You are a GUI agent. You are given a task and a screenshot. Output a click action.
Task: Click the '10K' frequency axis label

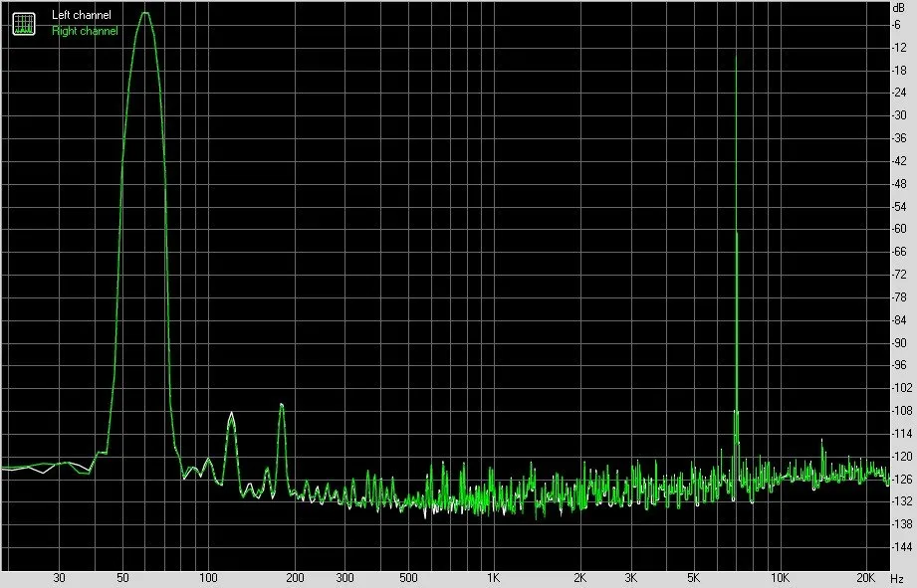(780, 578)
